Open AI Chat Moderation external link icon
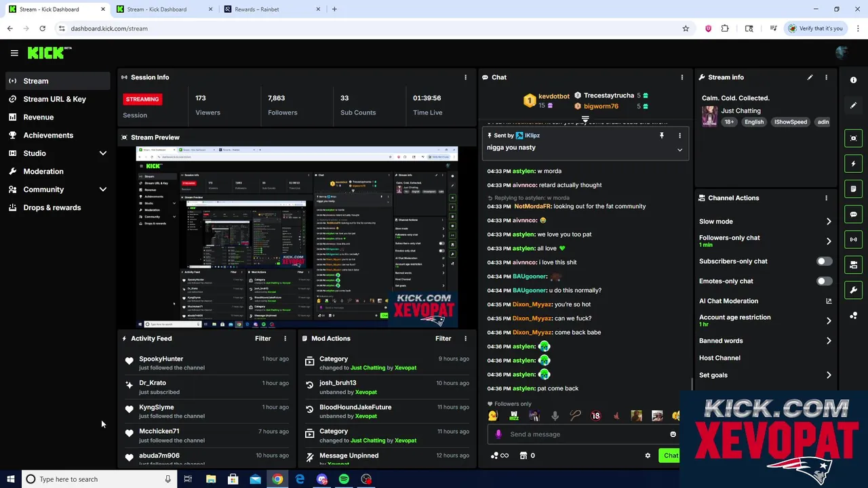This screenshot has width=868, height=488. tap(829, 301)
